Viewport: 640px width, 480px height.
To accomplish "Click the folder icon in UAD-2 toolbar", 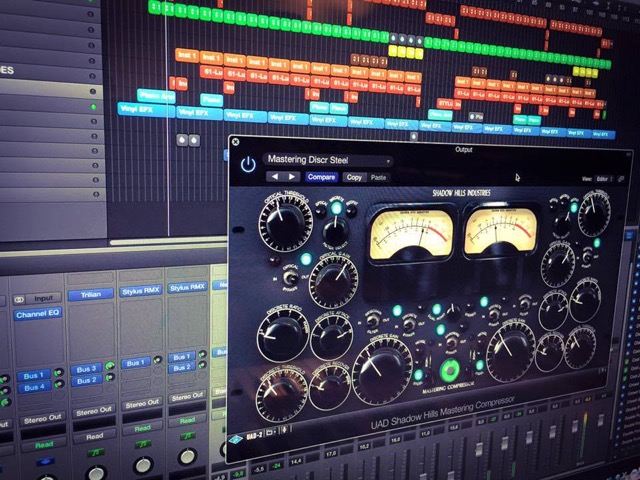I will [x=270, y=431].
